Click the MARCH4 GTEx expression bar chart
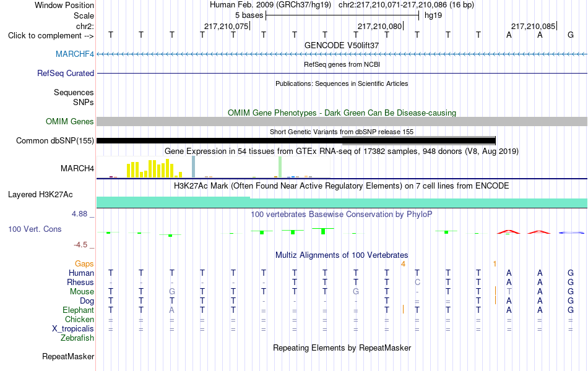 tap(214, 167)
